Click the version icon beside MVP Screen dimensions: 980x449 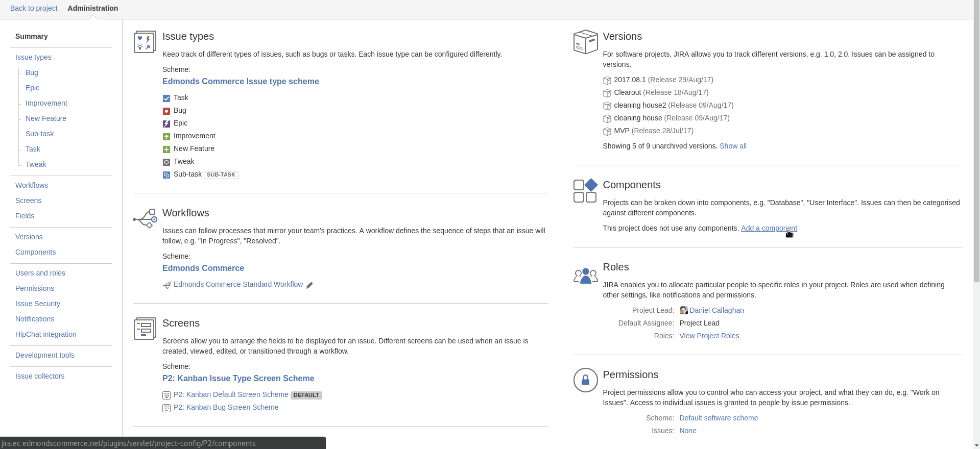(x=607, y=132)
